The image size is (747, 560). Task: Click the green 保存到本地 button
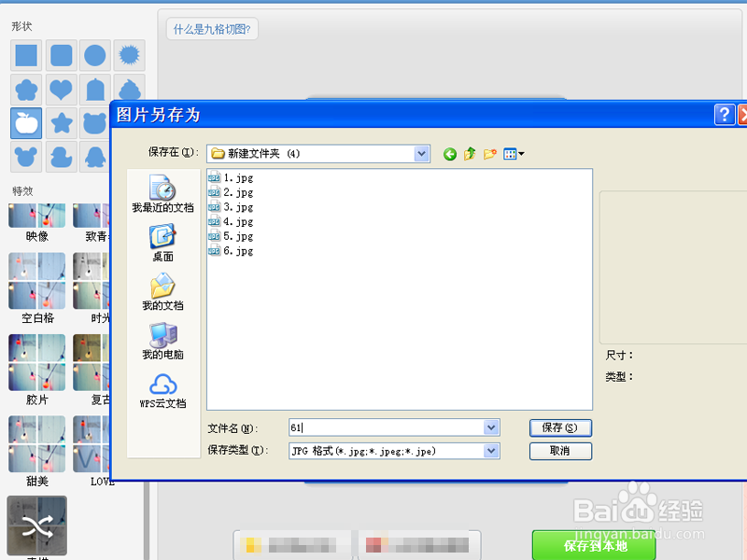(594, 546)
